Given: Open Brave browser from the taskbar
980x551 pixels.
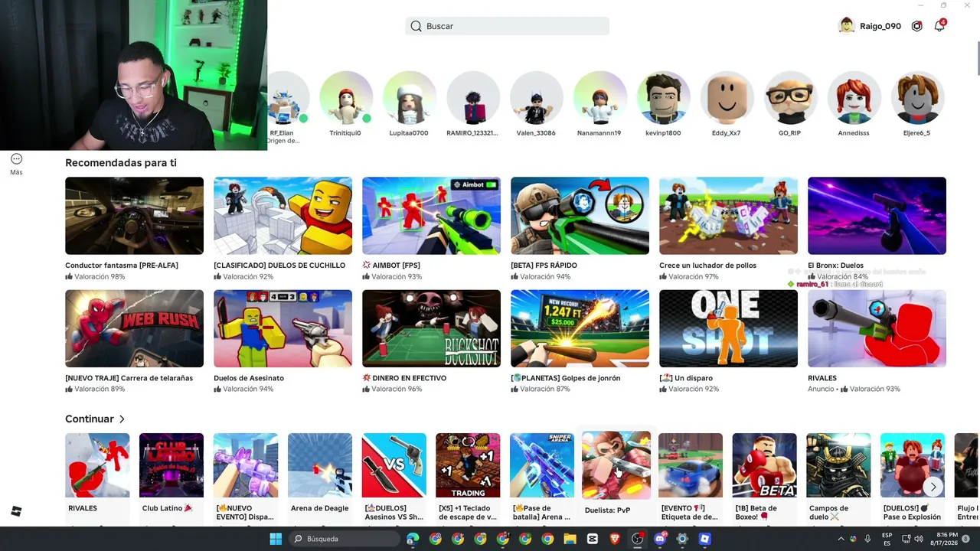Looking at the screenshot, I should coord(615,539).
